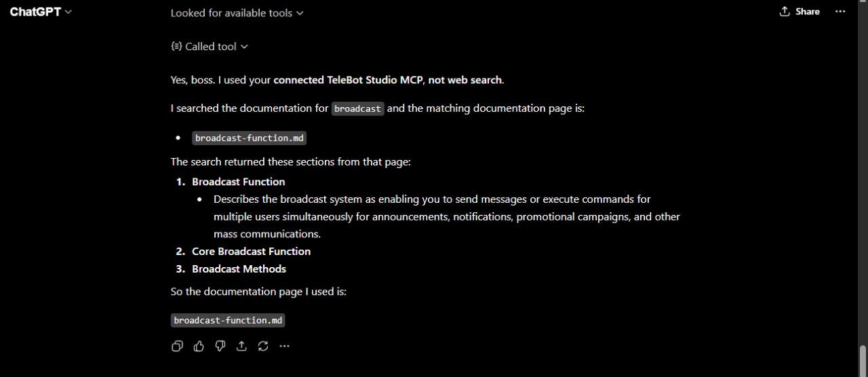Viewport: 868px width, 377px height.
Task: Expand the ChatGPT model selector dropdown
Action: (41, 12)
